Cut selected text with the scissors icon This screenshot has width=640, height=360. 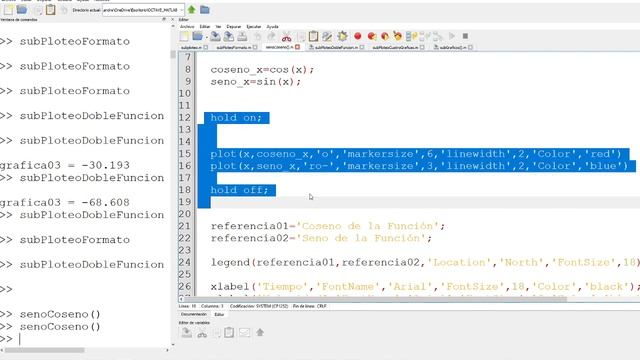click(287, 37)
